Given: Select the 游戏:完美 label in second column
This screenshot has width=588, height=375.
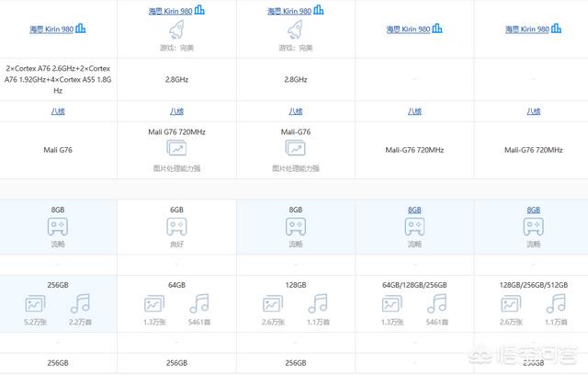Looking at the screenshot, I should [x=176, y=48].
